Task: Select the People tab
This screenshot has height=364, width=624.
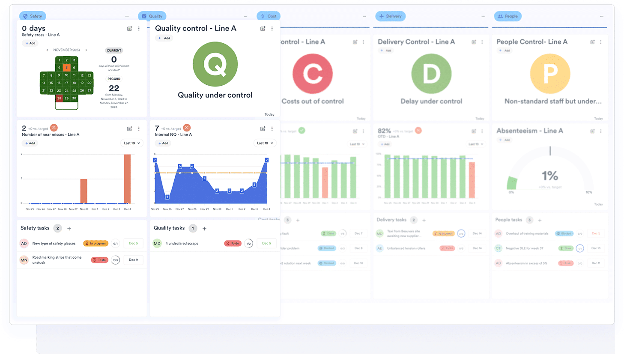Action: click(508, 16)
